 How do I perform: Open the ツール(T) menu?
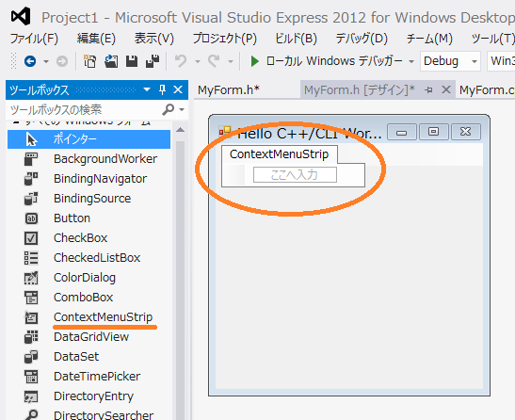(492, 39)
